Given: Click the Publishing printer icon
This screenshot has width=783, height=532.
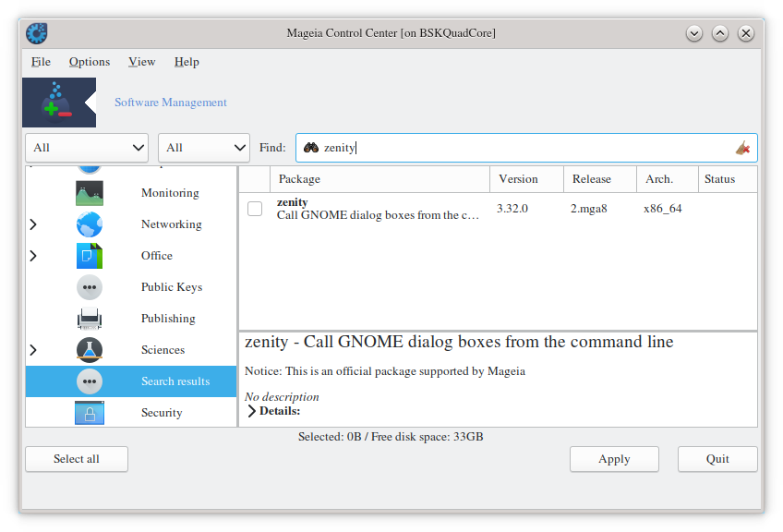Looking at the screenshot, I should coord(90,319).
